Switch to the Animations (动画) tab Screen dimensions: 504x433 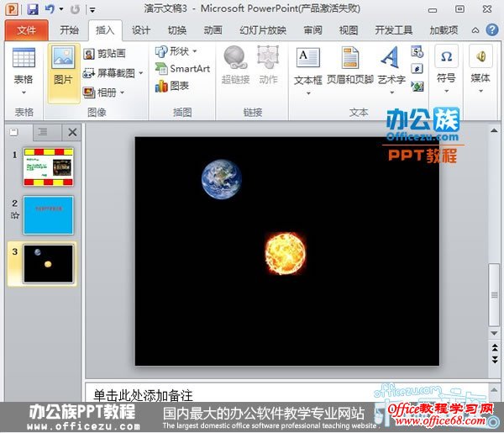[213, 30]
